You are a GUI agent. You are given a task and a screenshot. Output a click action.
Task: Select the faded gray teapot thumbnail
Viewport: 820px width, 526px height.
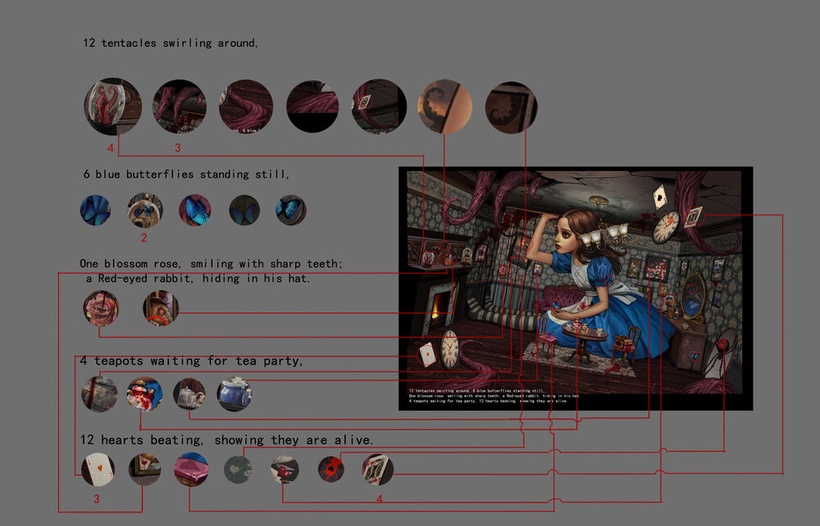click(x=99, y=394)
